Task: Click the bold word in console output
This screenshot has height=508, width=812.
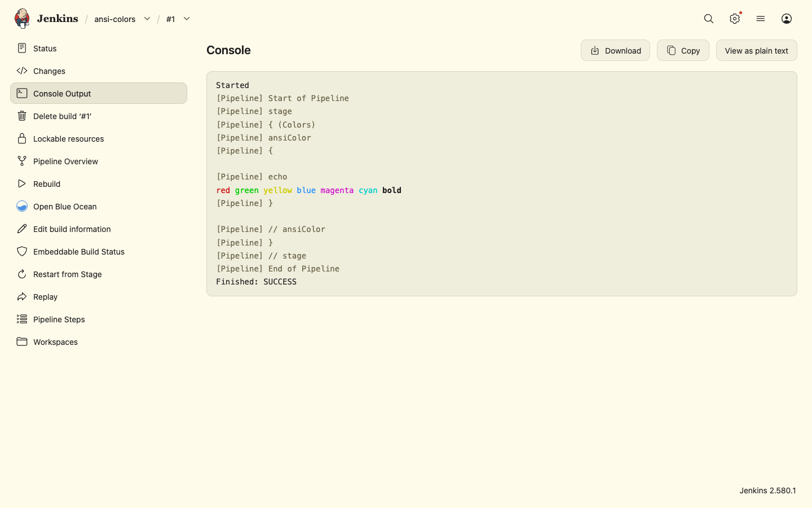Action: click(x=392, y=190)
